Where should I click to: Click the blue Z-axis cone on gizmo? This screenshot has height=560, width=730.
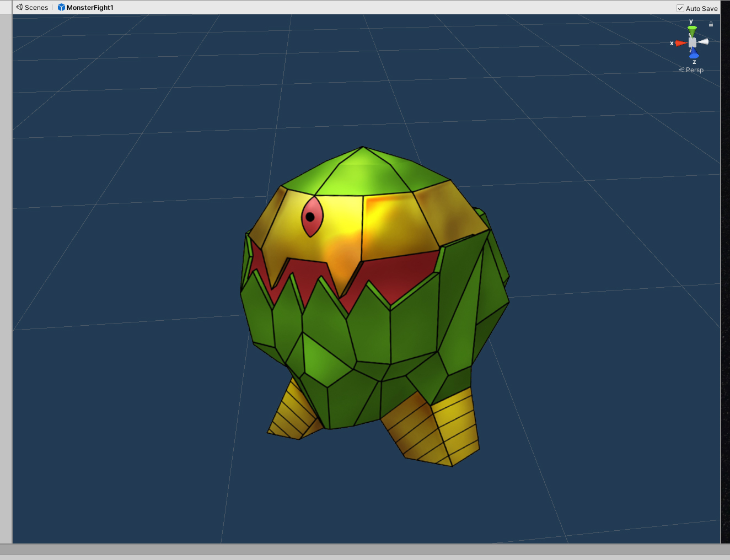point(694,54)
